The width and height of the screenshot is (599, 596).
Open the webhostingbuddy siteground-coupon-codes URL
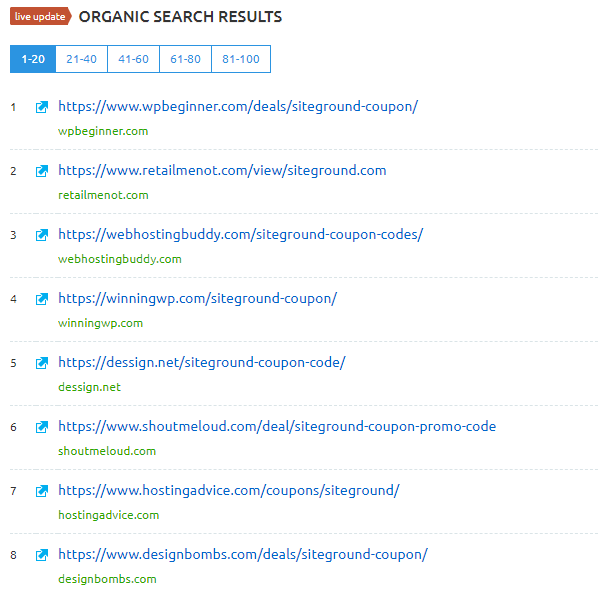tap(241, 235)
